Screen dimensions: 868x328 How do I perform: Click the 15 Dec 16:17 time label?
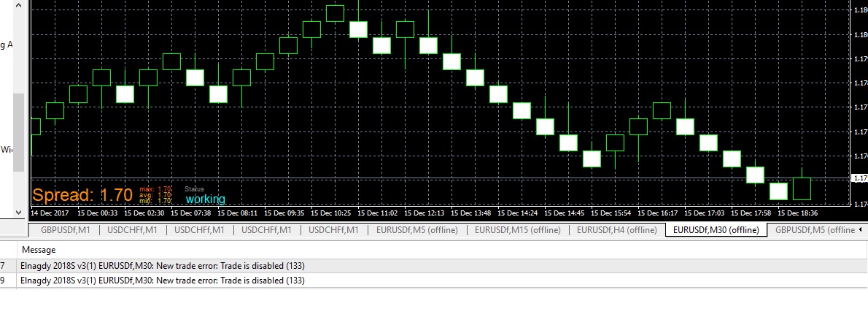point(658,213)
